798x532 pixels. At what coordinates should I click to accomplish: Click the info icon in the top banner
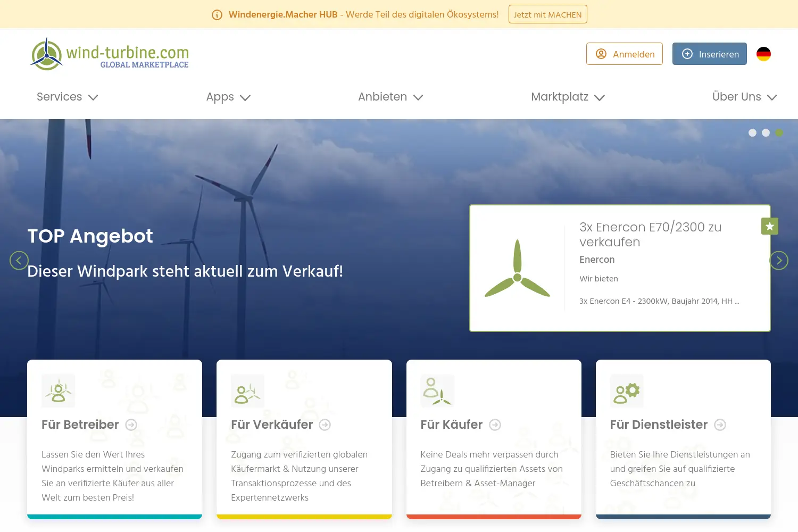click(x=217, y=15)
